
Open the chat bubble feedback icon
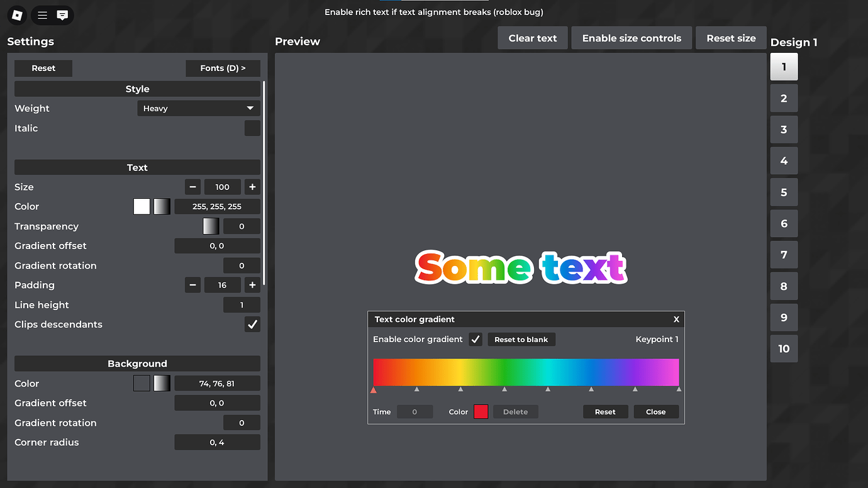pos(63,15)
